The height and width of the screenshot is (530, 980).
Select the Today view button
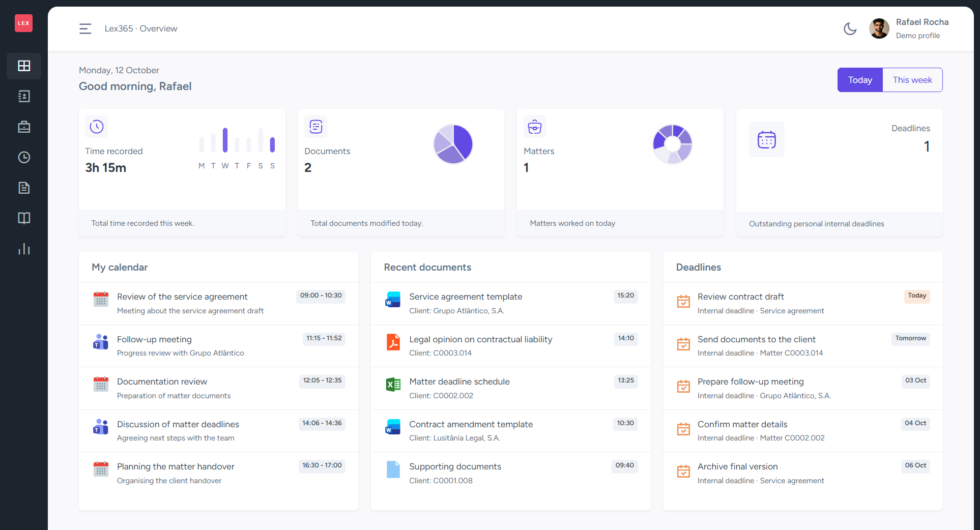click(x=860, y=80)
